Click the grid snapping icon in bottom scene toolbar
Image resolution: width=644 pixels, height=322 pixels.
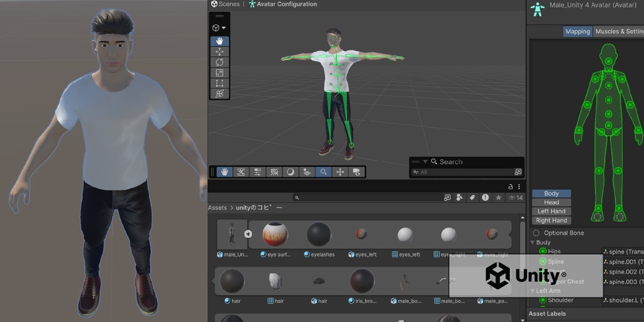307,172
